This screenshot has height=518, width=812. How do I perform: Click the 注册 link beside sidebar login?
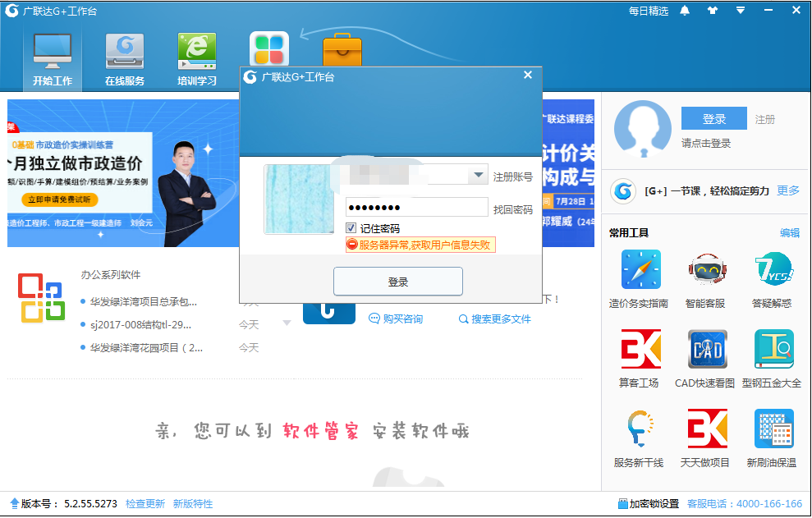[x=765, y=120]
